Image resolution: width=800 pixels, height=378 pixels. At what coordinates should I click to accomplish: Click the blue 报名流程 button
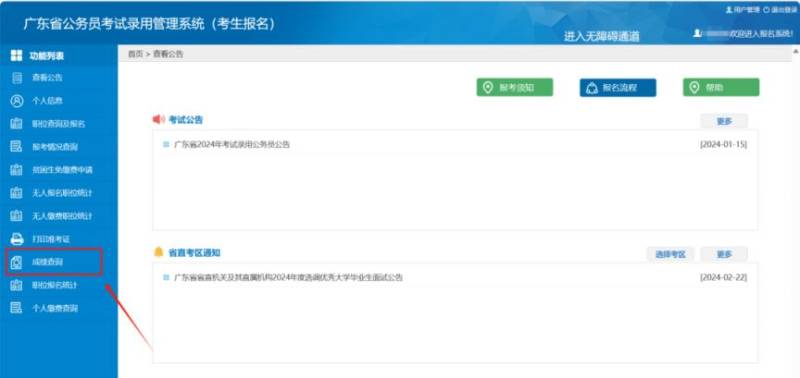click(618, 88)
